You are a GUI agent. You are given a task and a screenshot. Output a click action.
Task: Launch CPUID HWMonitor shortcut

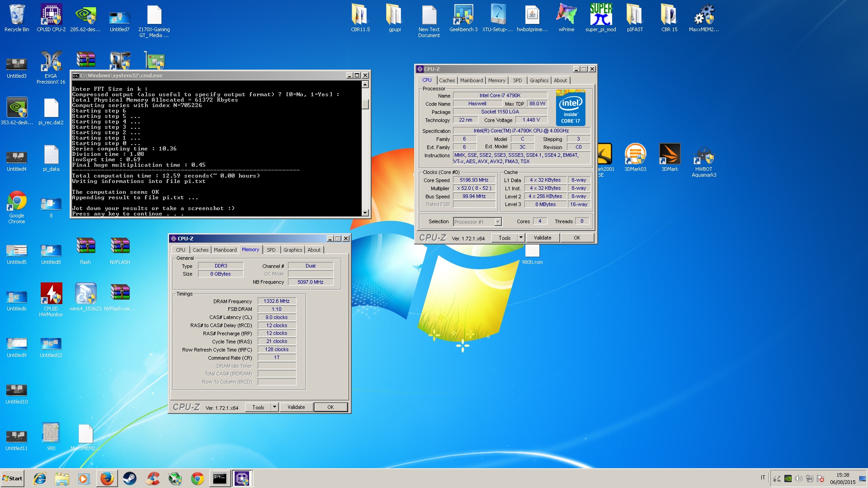pos(51,300)
